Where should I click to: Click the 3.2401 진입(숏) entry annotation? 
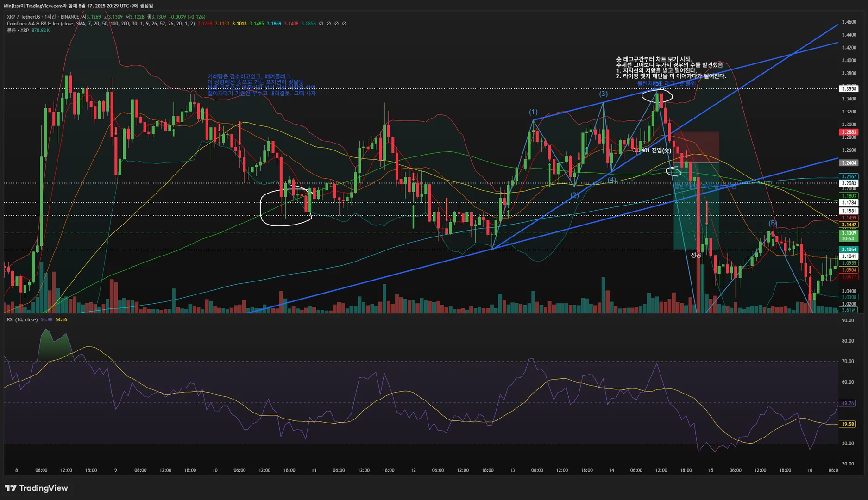point(652,150)
